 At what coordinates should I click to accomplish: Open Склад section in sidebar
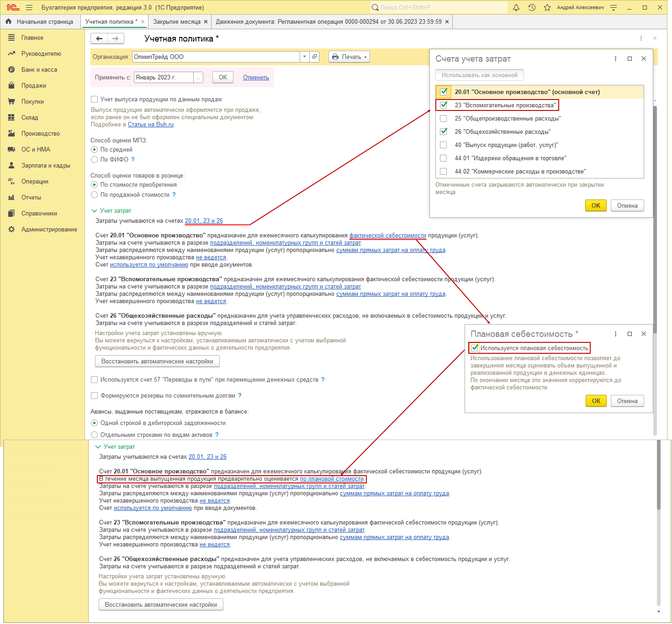click(x=30, y=118)
